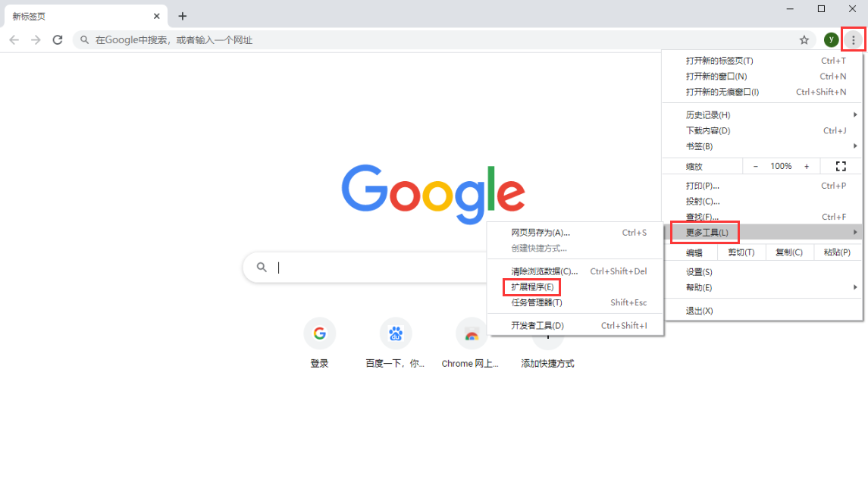
Task: Minimize the Chrome window
Action: click(x=790, y=9)
